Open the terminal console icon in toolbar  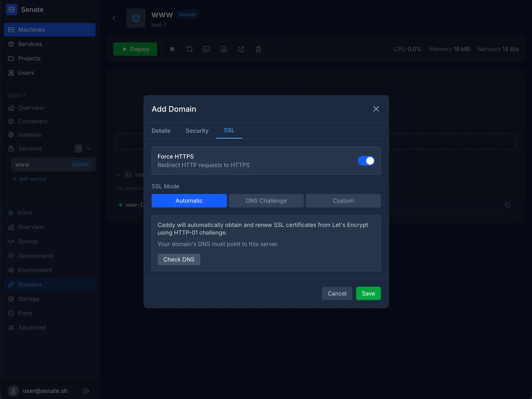[206, 49]
